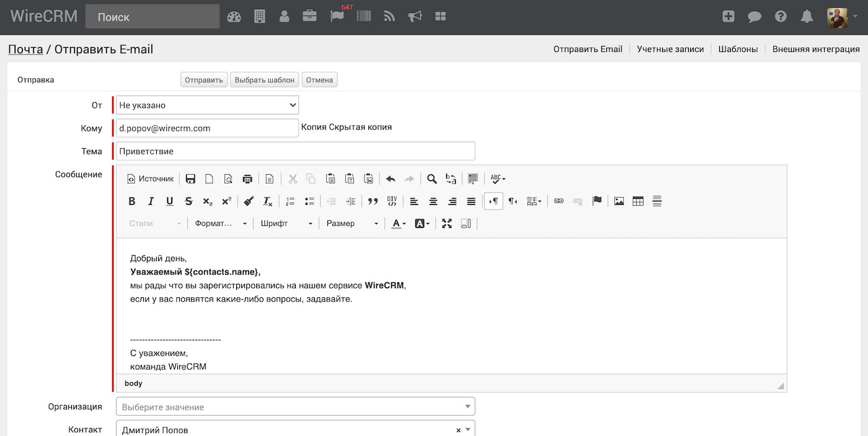Go to Шаблоны menu item
This screenshot has width=868, height=436.
coord(738,49)
